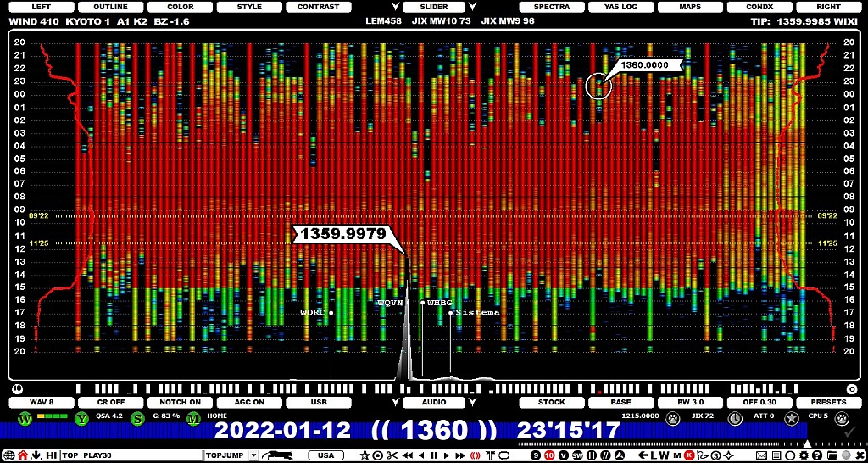Open the SPECTRA menu button
This screenshot has height=463, width=868.
click(x=551, y=7)
